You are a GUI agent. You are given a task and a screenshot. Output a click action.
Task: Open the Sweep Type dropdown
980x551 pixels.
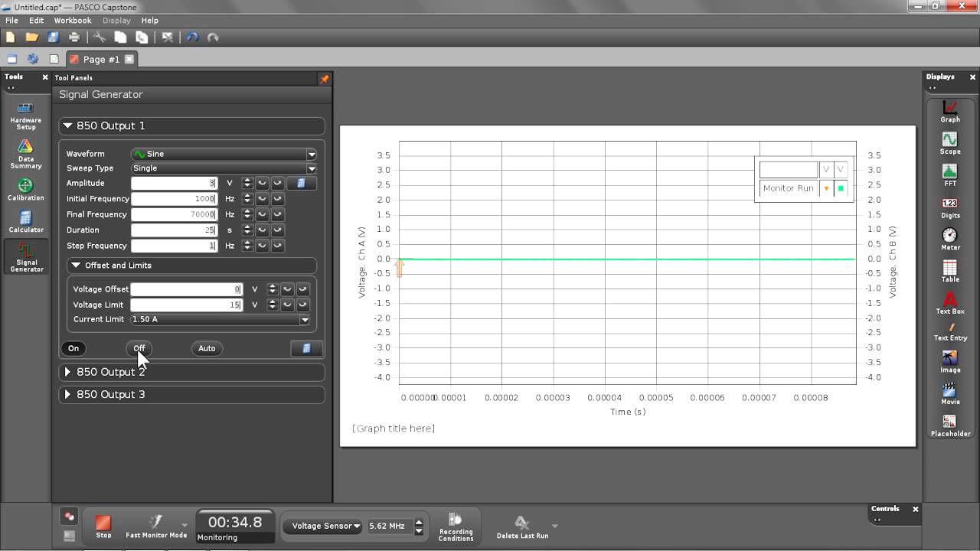(x=224, y=168)
